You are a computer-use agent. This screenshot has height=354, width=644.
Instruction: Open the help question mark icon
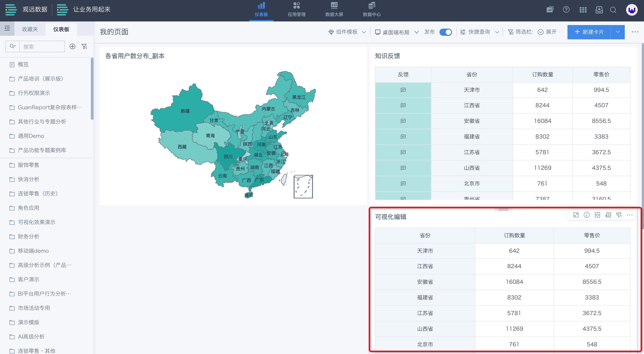click(x=566, y=10)
